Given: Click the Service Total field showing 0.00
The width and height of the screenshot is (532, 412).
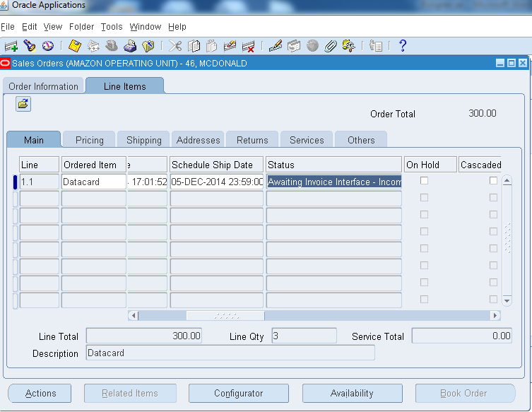Looking at the screenshot, I should [462, 336].
